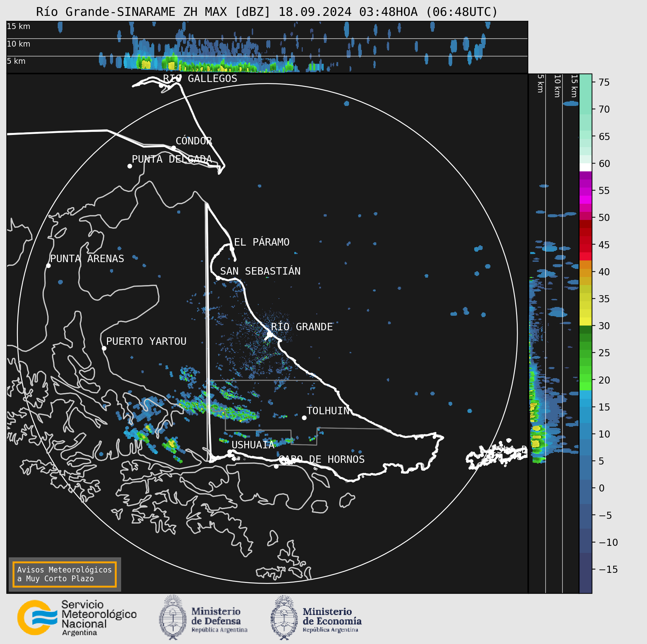Click the Punta Delgada city marker dot
This screenshot has height=644, width=647.
point(130,166)
